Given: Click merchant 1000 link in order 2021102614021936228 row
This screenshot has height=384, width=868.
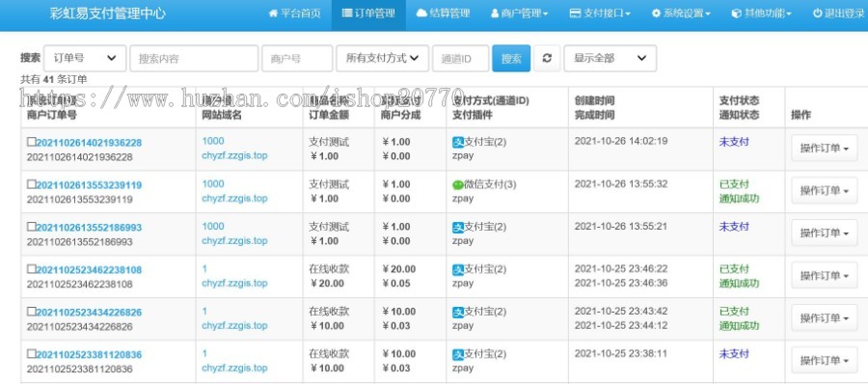Looking at the screenshot, I should (213, 141).
